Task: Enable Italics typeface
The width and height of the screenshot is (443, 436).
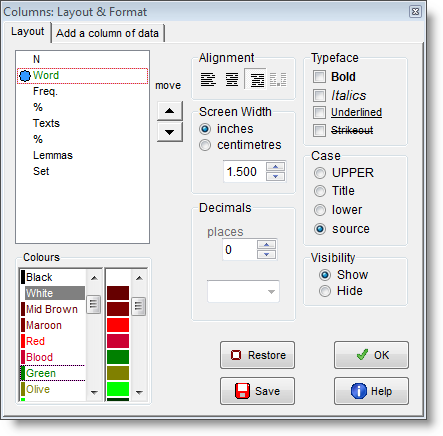Action: 319,95
